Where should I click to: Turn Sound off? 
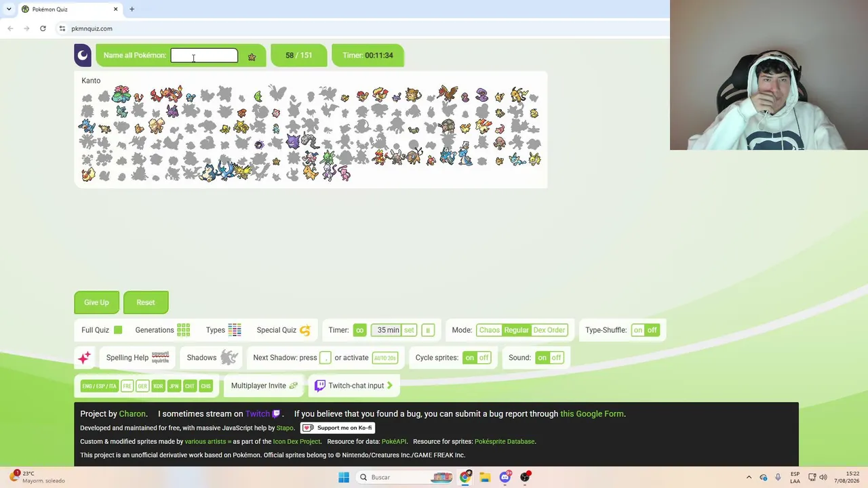coord(556,358)
